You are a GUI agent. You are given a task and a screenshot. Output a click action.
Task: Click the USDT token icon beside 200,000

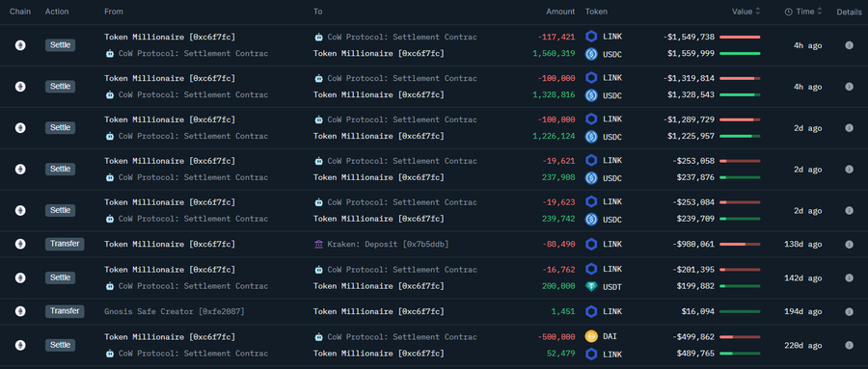tap(591, 286)
